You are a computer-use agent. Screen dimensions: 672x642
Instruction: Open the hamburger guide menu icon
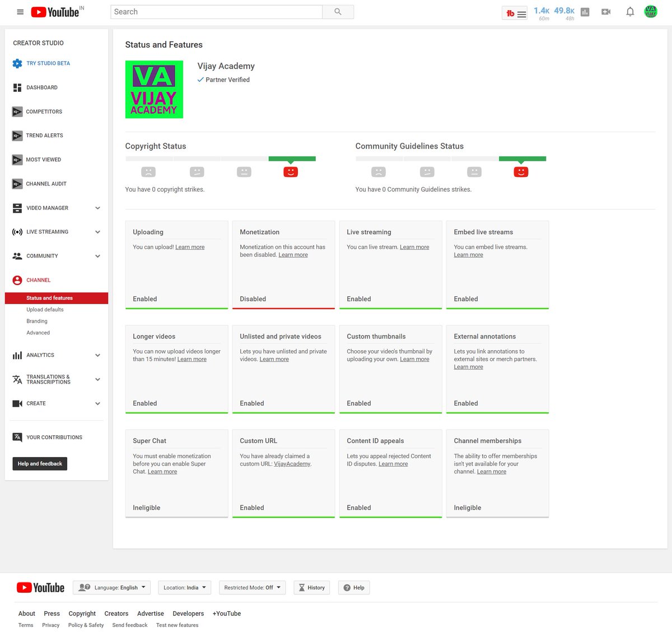(20, 12)
